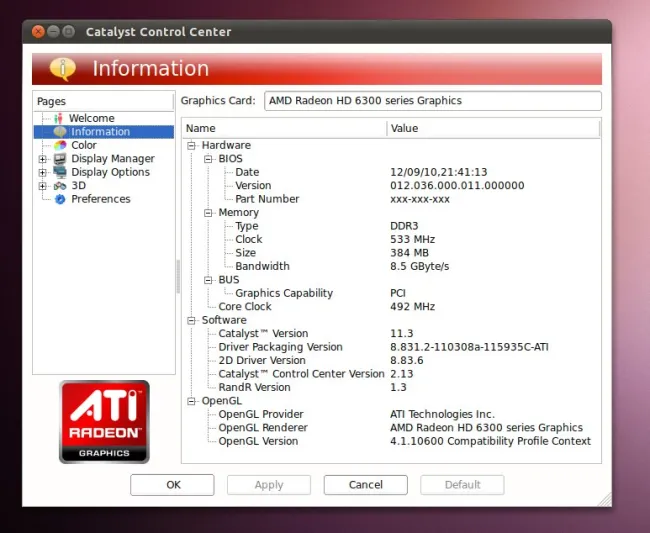Select the Memory Clock row

(x=391, y=240)
